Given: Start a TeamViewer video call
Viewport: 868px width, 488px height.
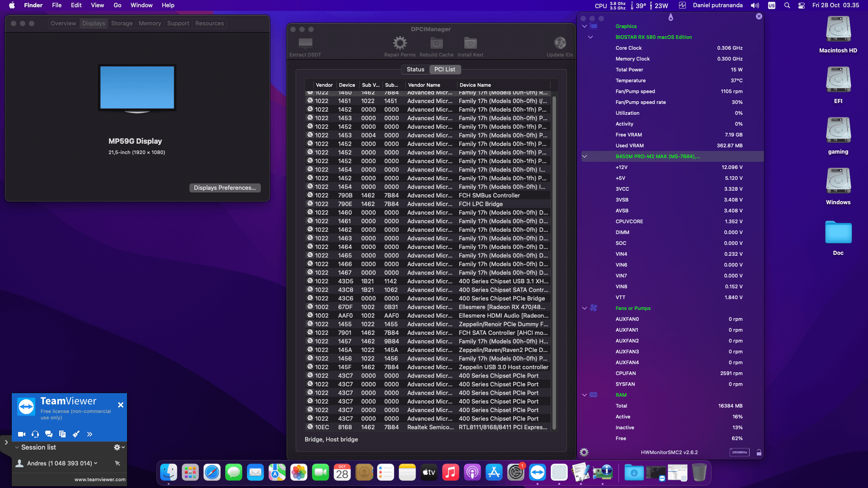Looking at the screenshot, I should (22, 434).
